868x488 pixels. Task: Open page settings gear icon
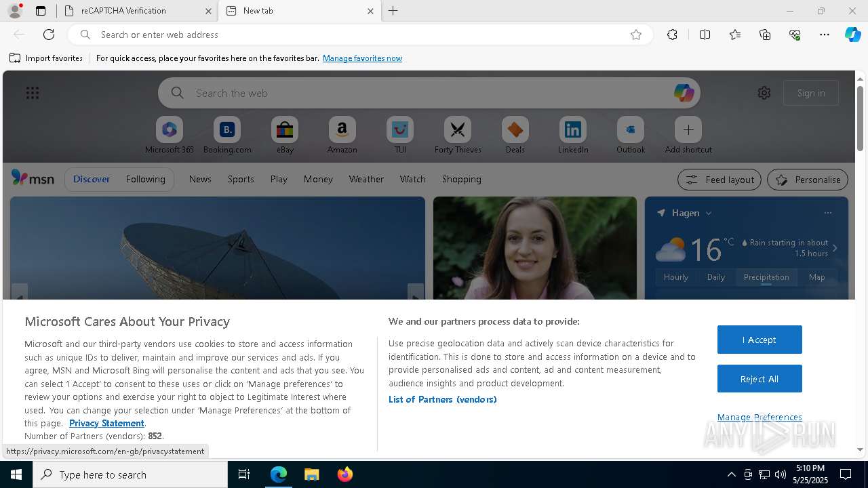coord(764,93)
